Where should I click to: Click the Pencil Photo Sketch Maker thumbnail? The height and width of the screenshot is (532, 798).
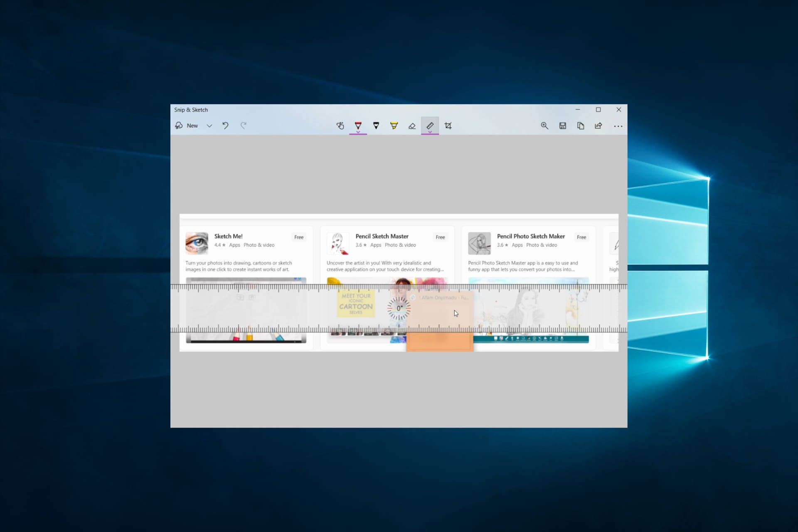pos(479,243)
